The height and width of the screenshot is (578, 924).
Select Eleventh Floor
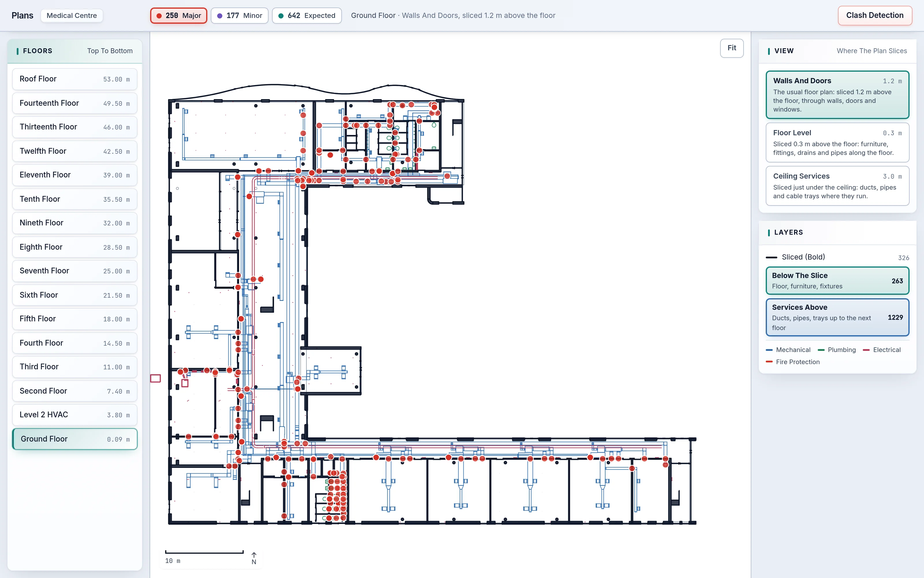tap(74, 175)
